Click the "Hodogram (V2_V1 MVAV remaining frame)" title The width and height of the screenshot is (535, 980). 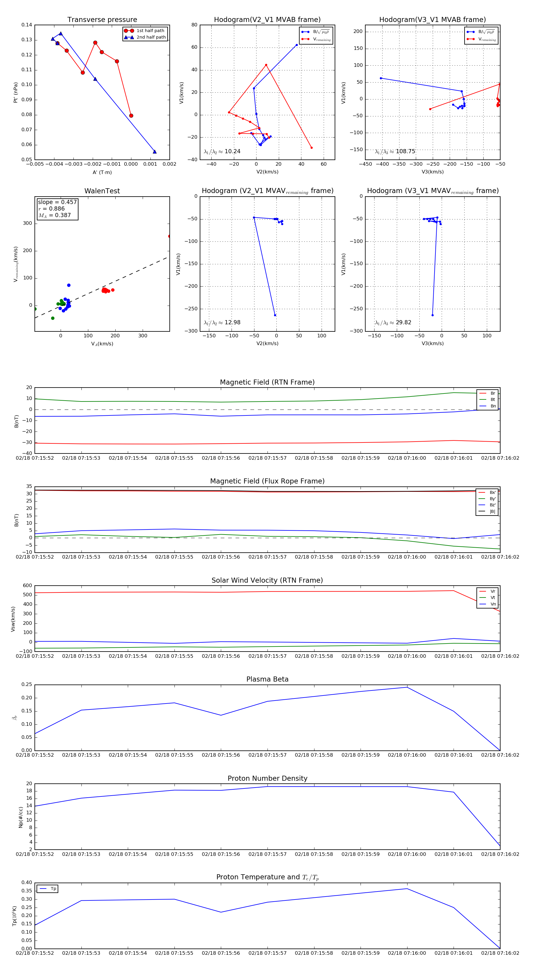267,191
